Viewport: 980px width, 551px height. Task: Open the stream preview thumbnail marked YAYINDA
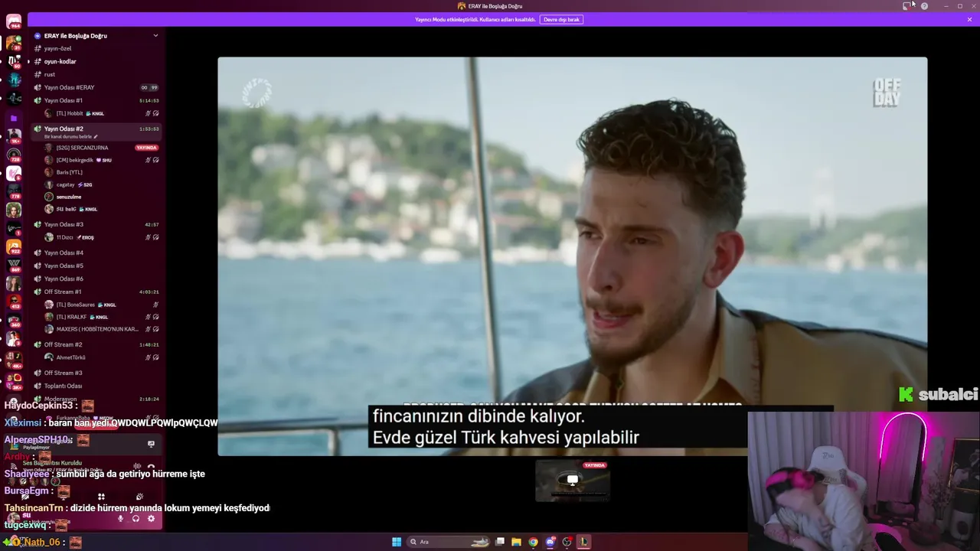coord(573,481)
